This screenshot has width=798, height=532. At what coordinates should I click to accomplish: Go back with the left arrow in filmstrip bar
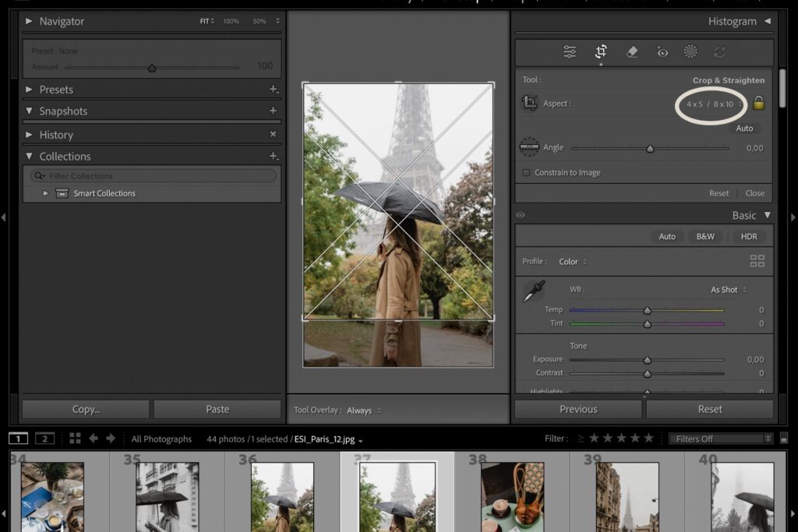(94, 439)
